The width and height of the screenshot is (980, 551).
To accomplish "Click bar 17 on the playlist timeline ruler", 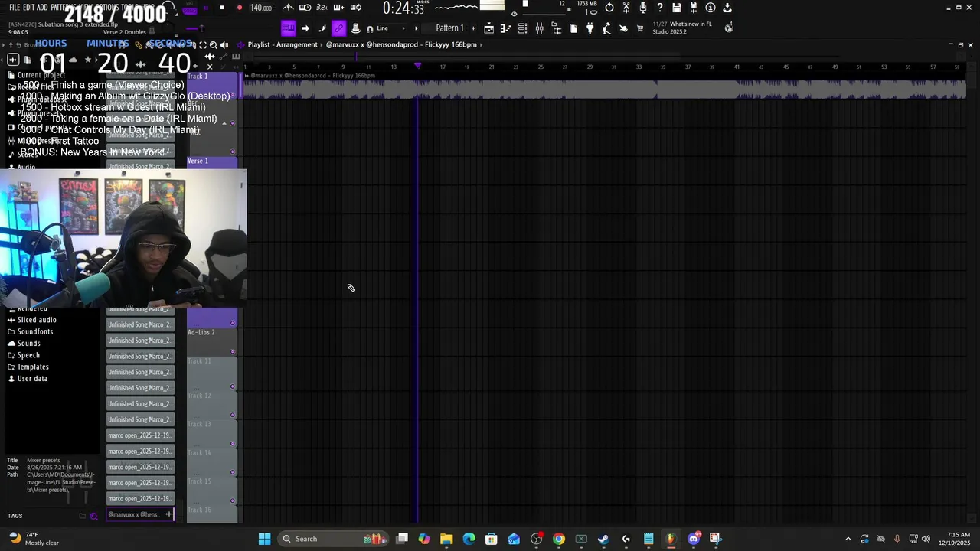I will point(443,67).
